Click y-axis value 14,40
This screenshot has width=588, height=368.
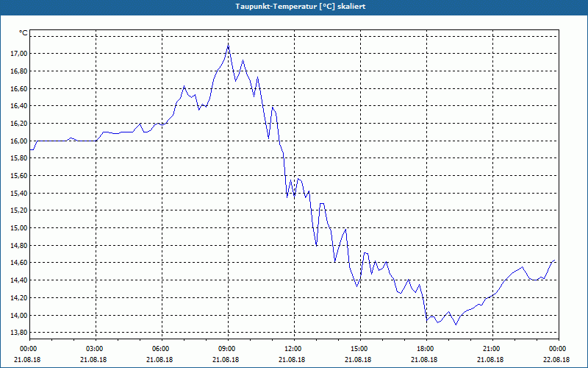click(20, 280)
